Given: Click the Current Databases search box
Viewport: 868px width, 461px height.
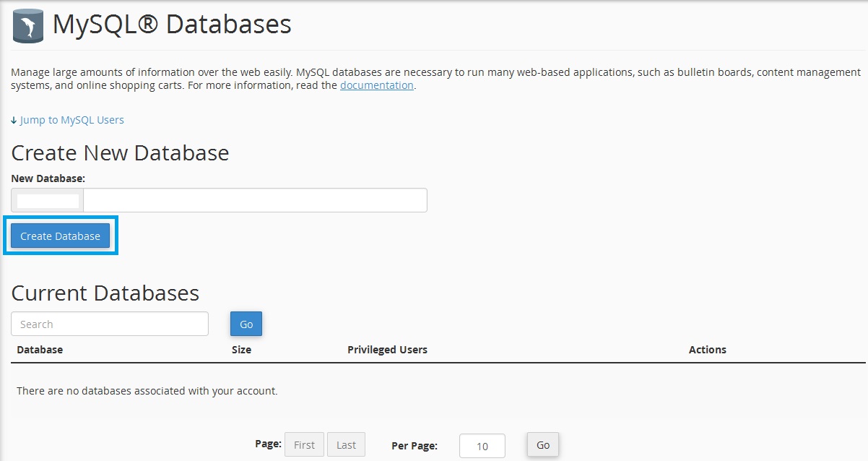Looking at the screenshot, I should [x=110, y=324].
